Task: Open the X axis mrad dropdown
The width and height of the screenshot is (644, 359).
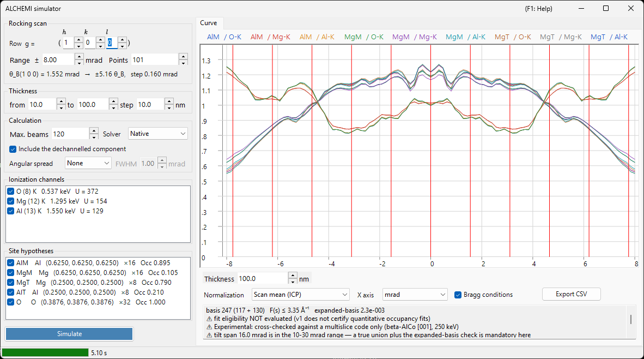Action: coord(415,295)
